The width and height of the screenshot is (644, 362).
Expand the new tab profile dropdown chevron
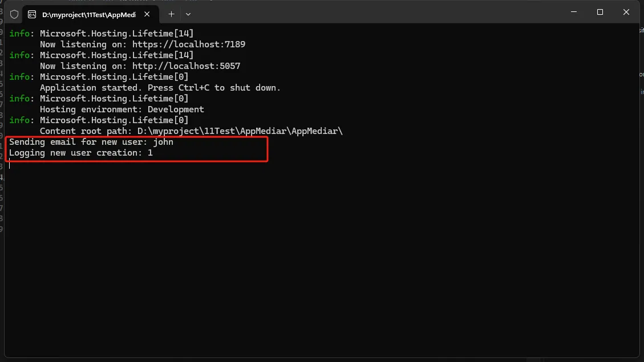tap(188, 14)
